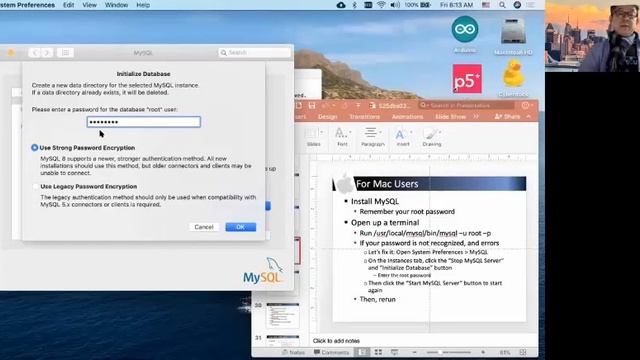This screenshot has height=360, width=640.
Task: Go back in System Preferences
Action: (x=35, y=53)
